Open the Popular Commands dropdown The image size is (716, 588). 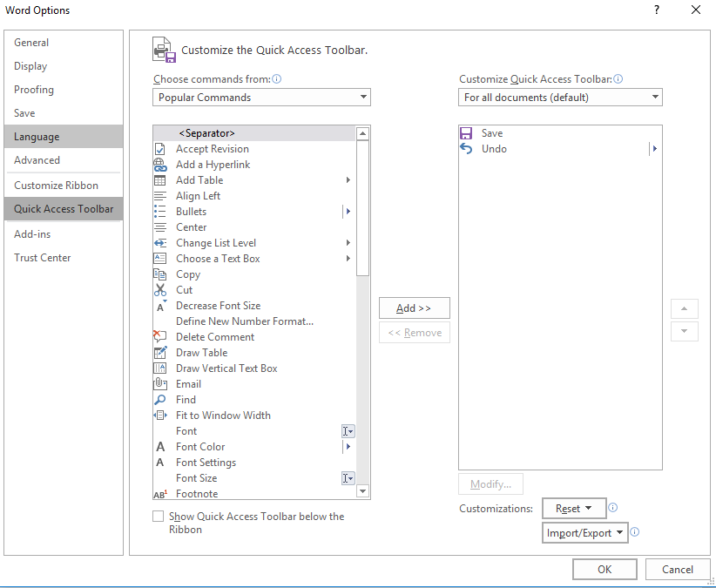(x=261, y=98)
